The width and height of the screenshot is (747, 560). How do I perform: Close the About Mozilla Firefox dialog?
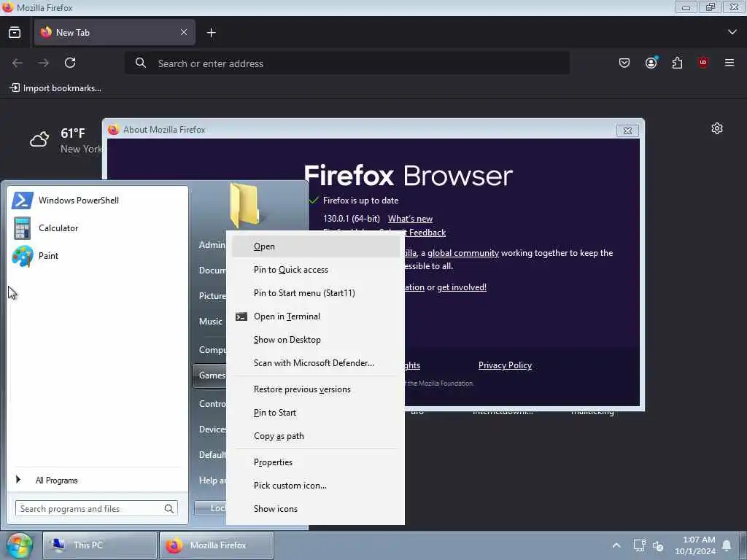point(627,131)
